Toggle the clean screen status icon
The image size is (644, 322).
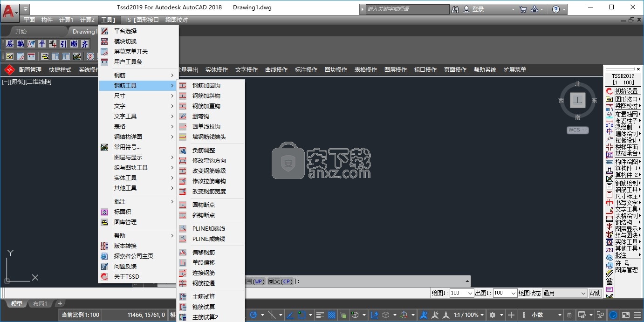[626, 315]
